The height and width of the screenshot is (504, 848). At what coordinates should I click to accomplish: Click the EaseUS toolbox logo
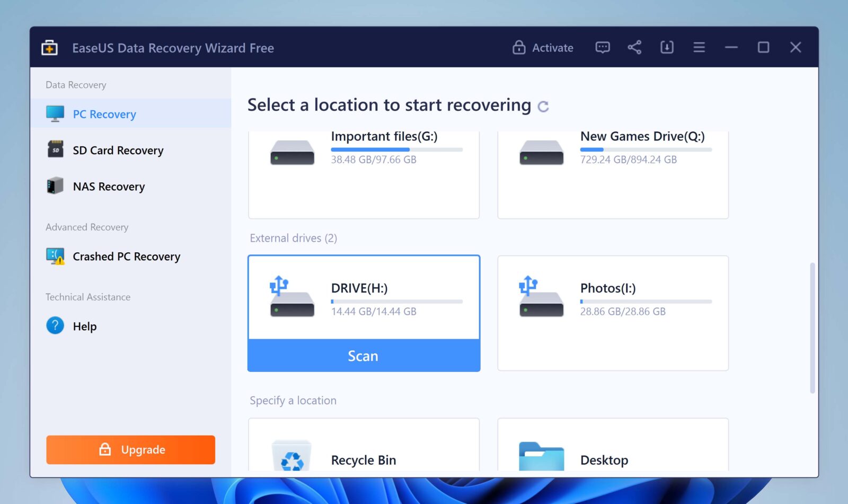[x=48, y=47]
